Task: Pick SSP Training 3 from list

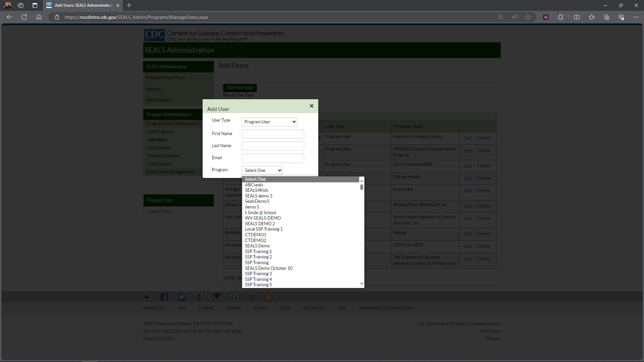Action: coord(258,274)
